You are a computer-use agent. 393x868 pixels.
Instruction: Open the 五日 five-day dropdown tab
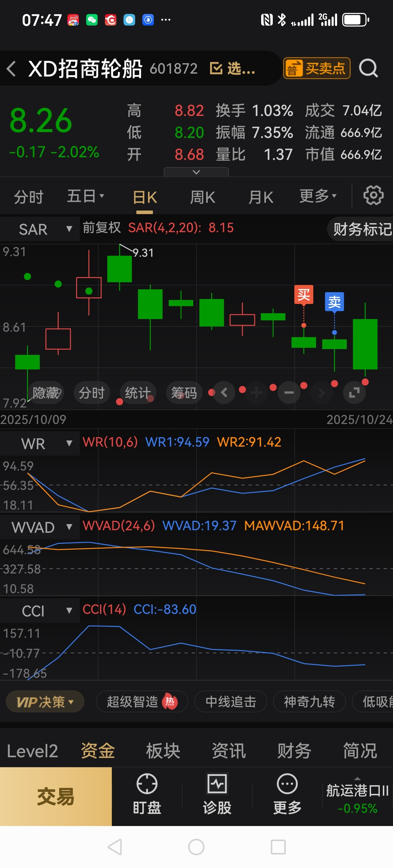tap(85, 196)
